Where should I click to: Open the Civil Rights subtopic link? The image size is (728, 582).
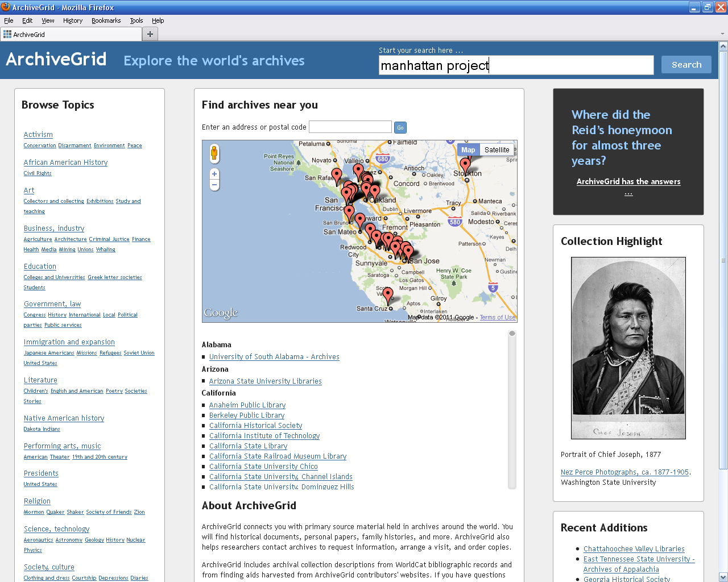(x=38, y=173)
